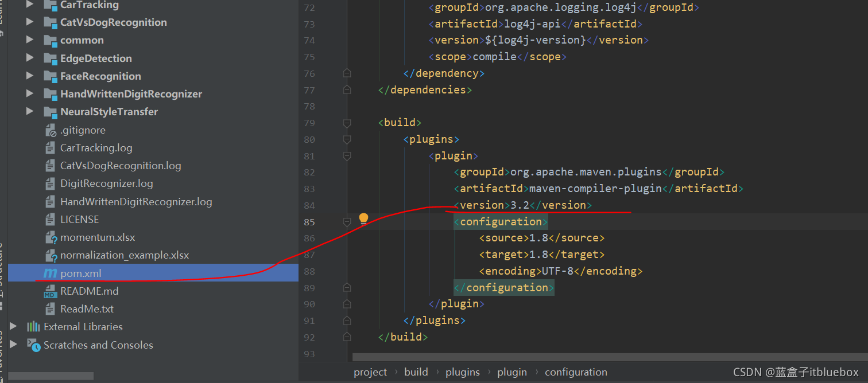Expand the EdgeDetection folder arrow

(x=30, y=58)
